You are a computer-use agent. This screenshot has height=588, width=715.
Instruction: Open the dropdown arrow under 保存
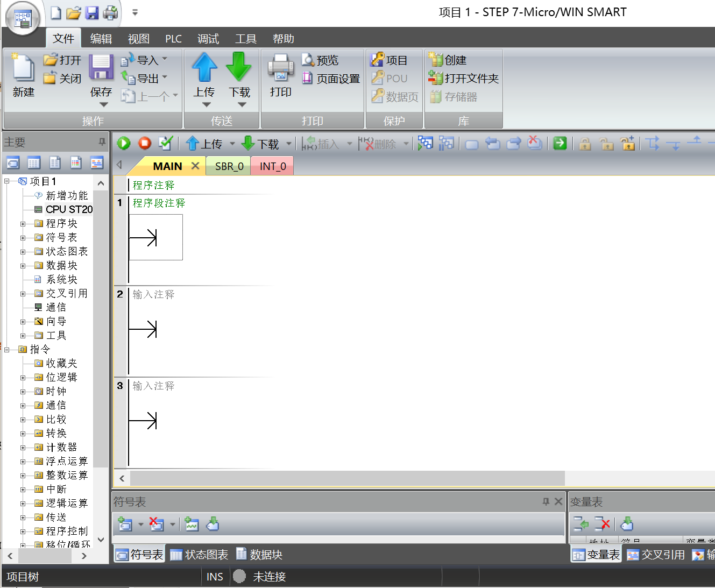(x=104, y=104)
